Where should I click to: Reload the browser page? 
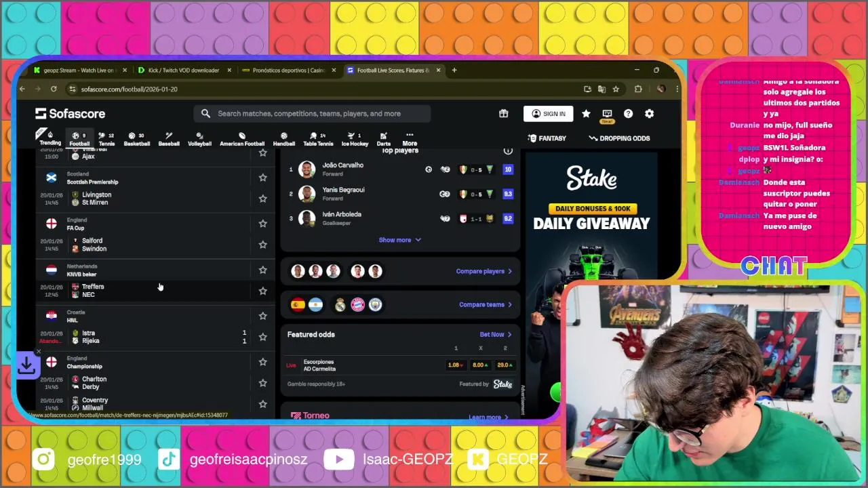(54, 89)
